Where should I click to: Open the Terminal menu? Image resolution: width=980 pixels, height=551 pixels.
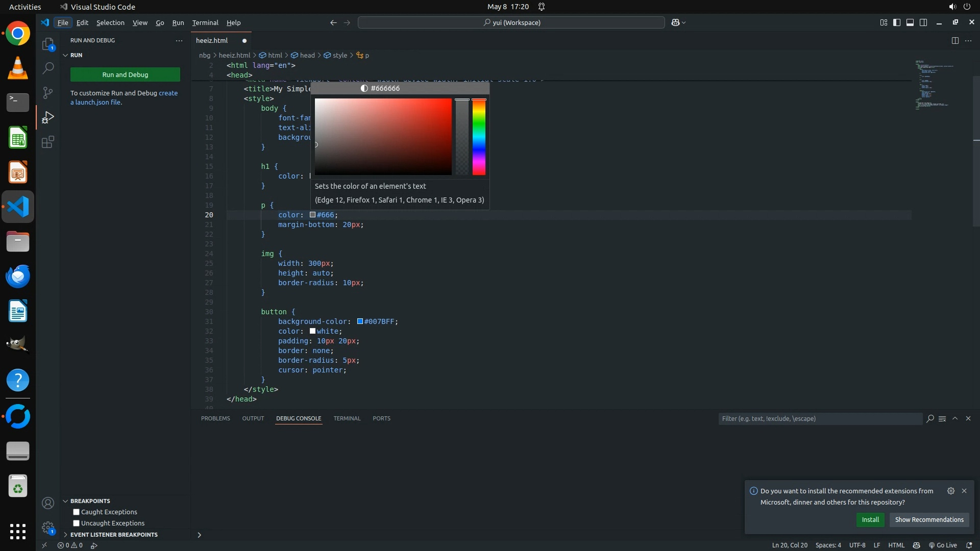click(205, 22)
